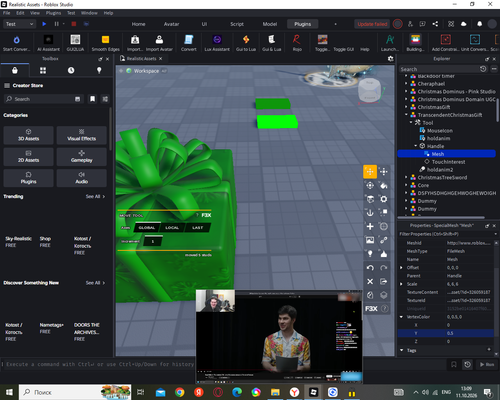Open the Toolbox recent clock tab
Viewport: 500px width, 400px height.
click(71, 70)
